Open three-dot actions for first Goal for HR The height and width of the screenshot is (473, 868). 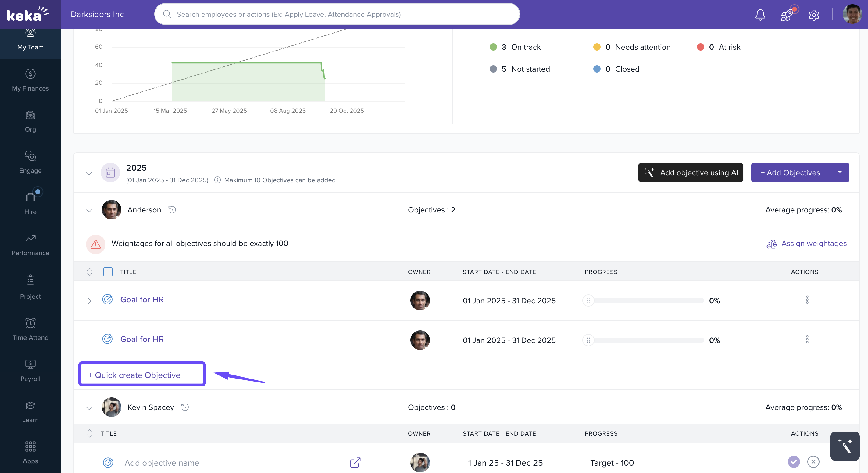[807, 300]
